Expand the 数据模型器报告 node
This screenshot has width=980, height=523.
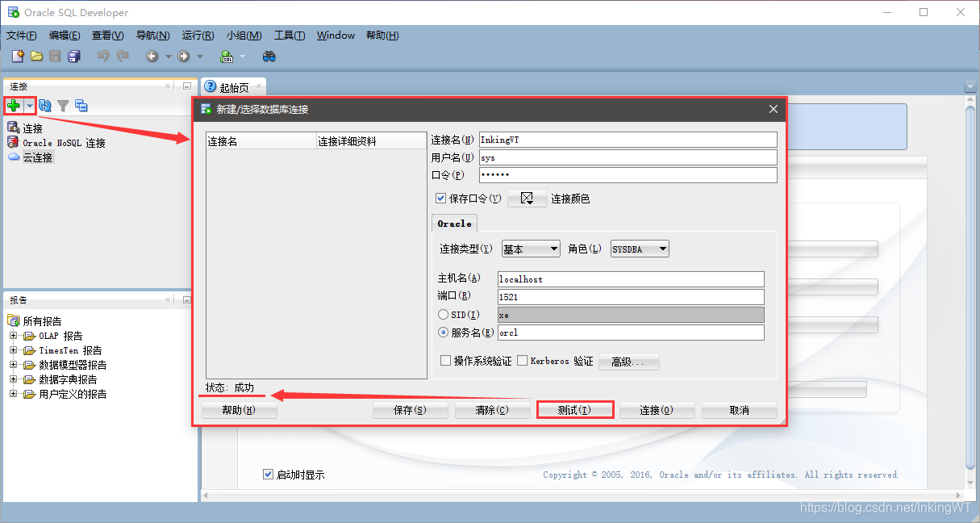(x=13, y=365)
